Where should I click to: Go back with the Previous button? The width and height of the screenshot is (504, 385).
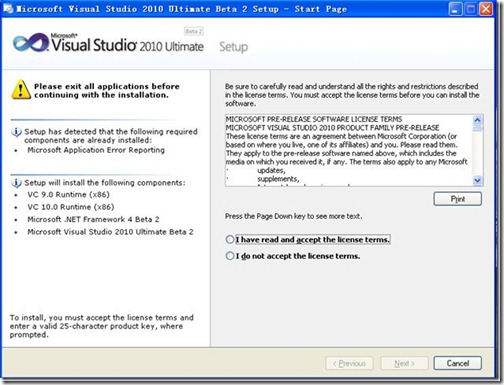tap(349, 363)
